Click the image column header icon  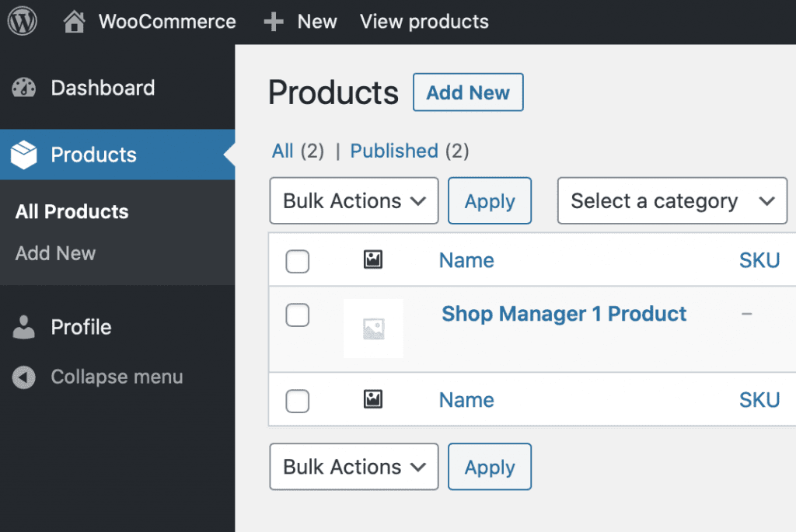(373, 260)
